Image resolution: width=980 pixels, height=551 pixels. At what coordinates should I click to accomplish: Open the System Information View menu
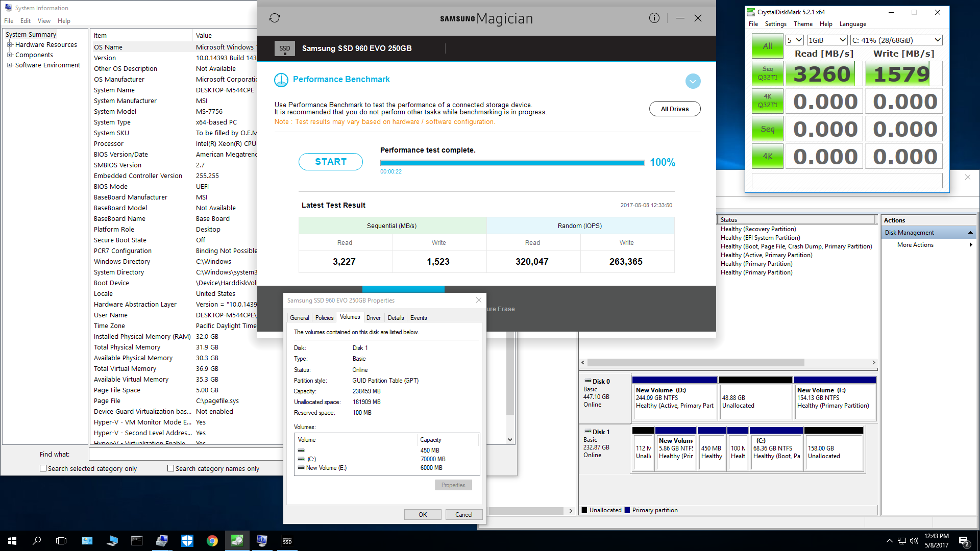pyautogui.click(x=44, y=21)
